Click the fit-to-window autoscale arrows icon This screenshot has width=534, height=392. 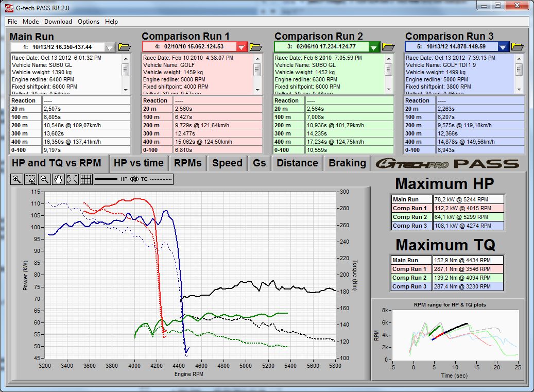[72, 179]
